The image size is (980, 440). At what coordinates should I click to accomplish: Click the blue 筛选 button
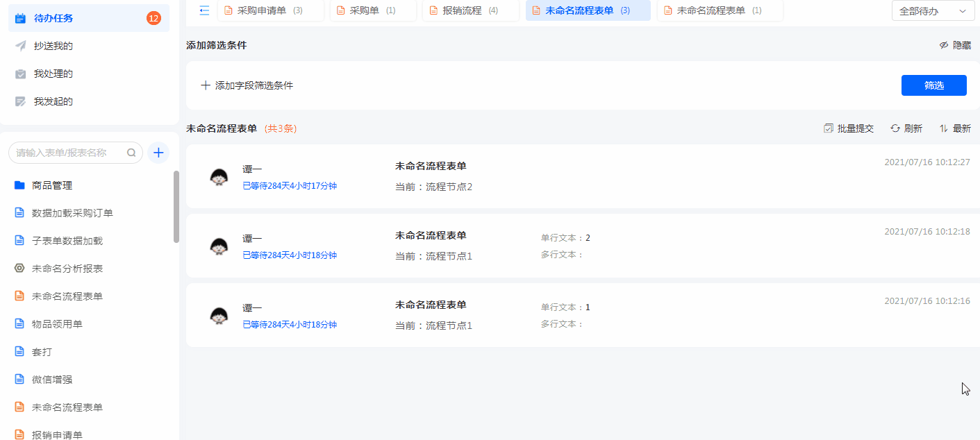point(933,85)
